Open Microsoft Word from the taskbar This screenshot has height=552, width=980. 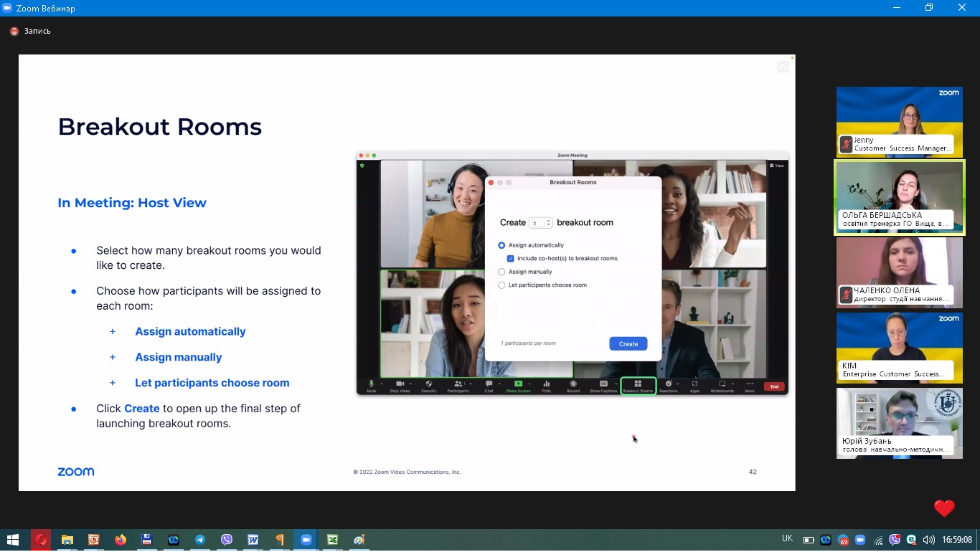tap(253, 540)
